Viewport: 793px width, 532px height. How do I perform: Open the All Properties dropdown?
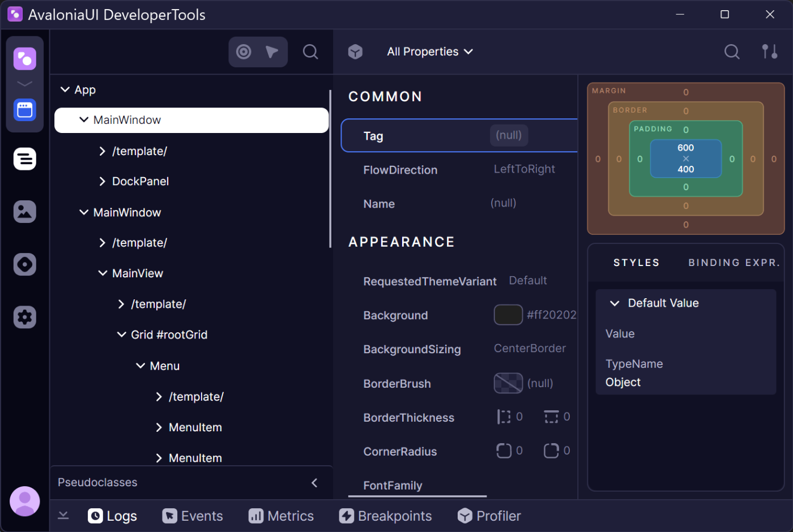(x=430, y=52)
